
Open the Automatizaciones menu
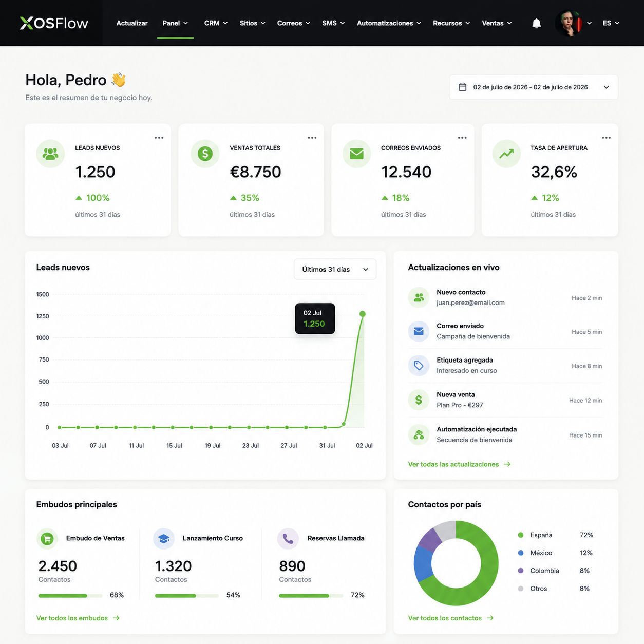[389, 23]
